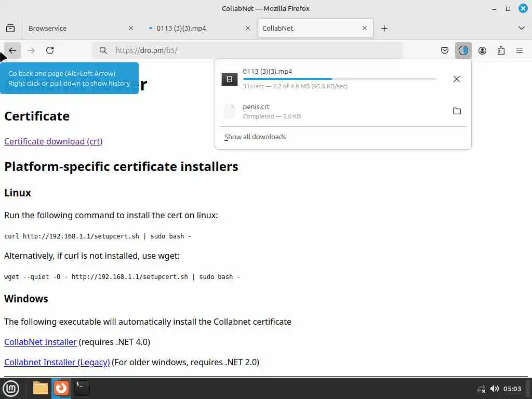
Task: Click the Windows section heading
Action: click(x=26, y=299)
